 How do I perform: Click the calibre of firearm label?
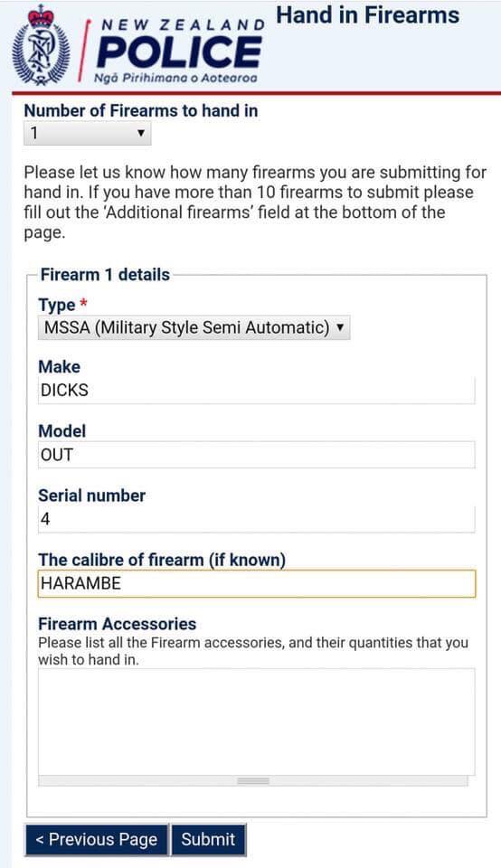click(x=162, y=560)
